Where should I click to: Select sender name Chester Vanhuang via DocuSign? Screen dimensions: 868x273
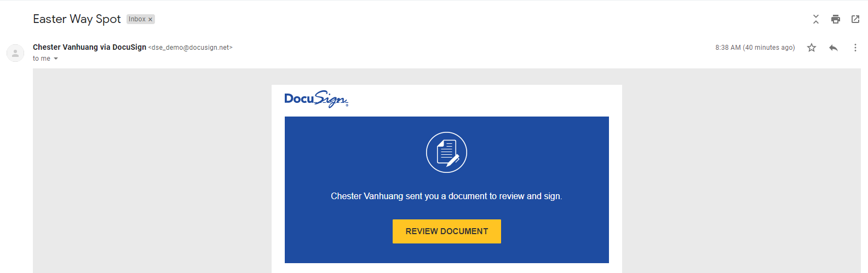pos(89,47)
